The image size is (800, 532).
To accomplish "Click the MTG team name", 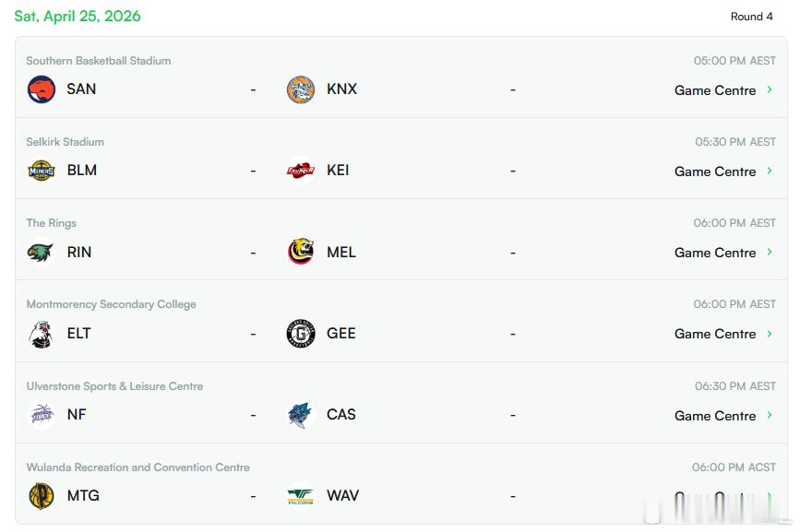I will (83, 496).
